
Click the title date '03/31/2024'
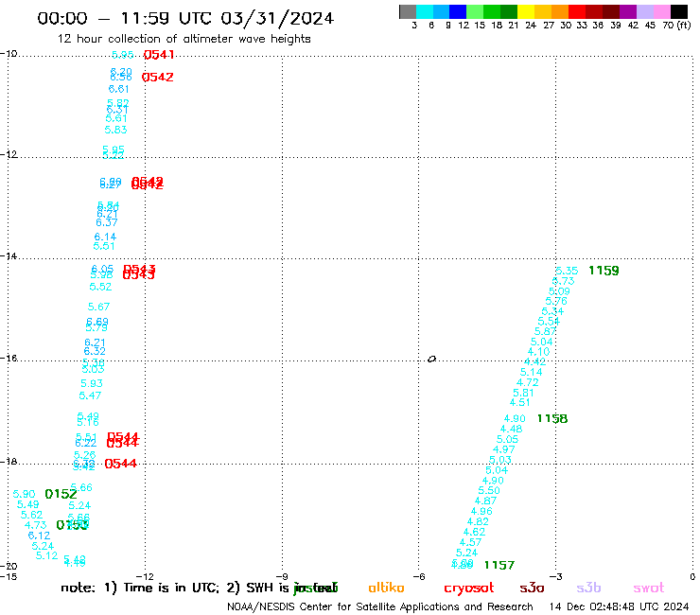(277, 18)
